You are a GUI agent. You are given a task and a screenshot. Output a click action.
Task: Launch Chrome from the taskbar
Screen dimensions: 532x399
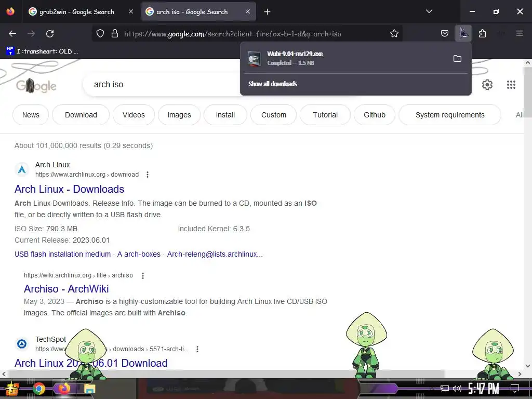click(38, 389)
